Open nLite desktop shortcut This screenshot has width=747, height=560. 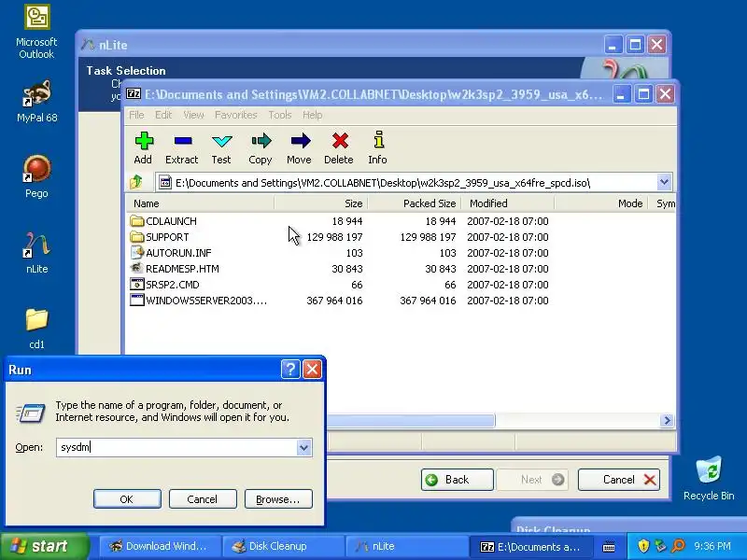36,245
